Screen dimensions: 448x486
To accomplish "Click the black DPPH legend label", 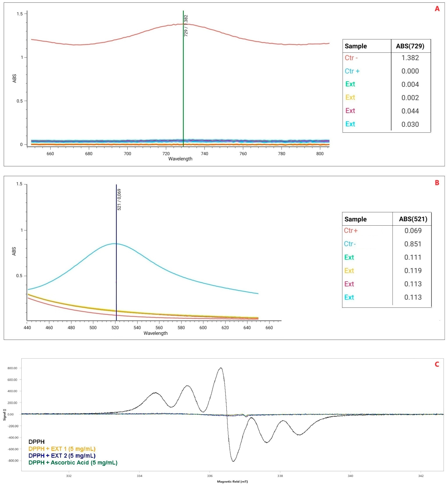I will (x=37, y=442).
